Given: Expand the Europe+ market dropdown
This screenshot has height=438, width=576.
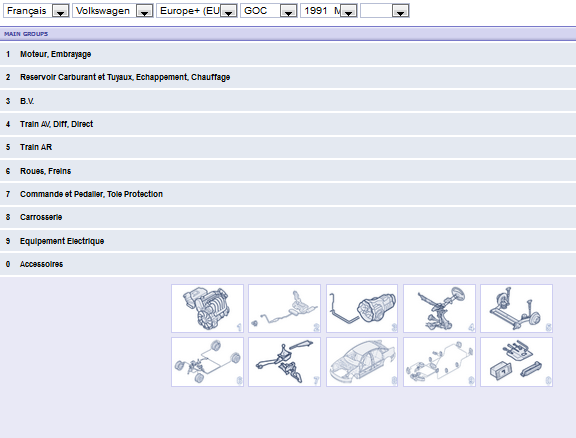Looking at the screenshot, I should pyautogui.click(x=197, y=11).
